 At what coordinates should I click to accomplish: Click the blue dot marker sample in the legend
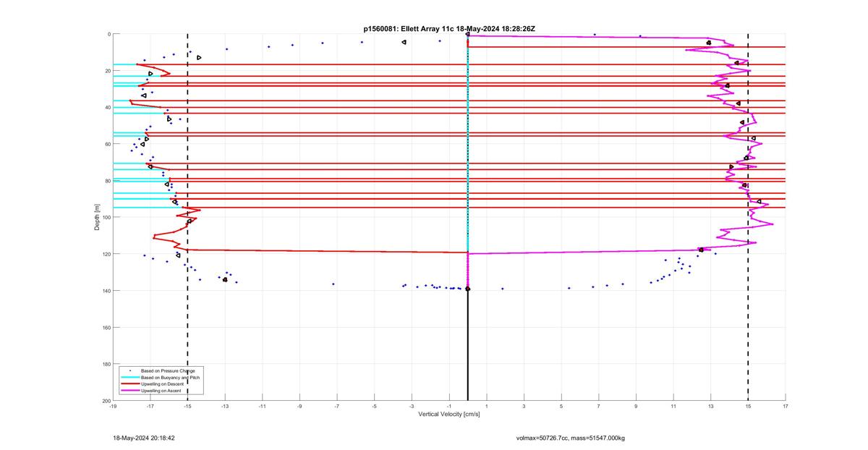click(130, 371)
